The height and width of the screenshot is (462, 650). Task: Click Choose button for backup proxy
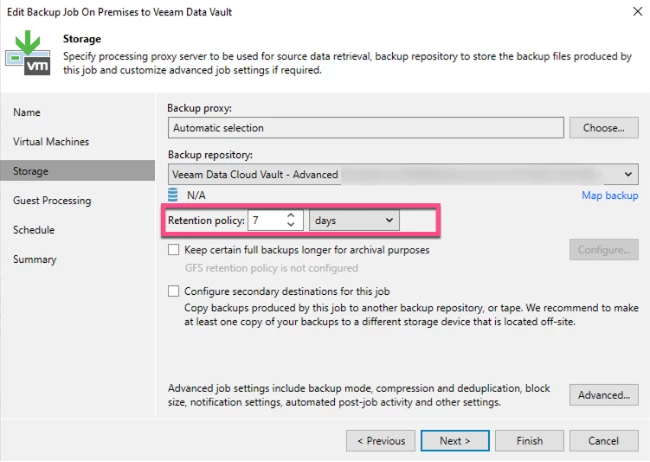coord(604,128)
